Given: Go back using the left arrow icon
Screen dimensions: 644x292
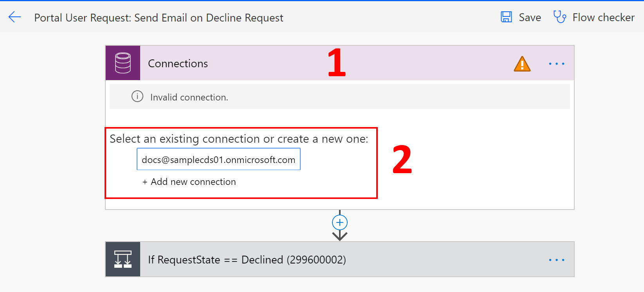Looking at the screenshot, I should (x=14, y=17).
